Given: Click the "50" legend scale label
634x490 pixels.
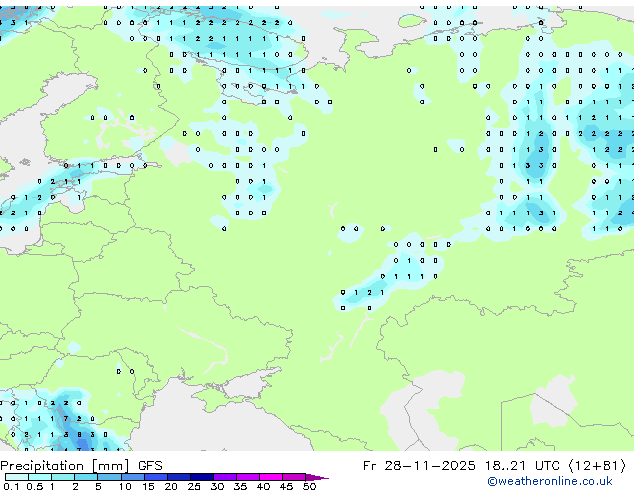Looking at the screenshot, I should (310, 486).
